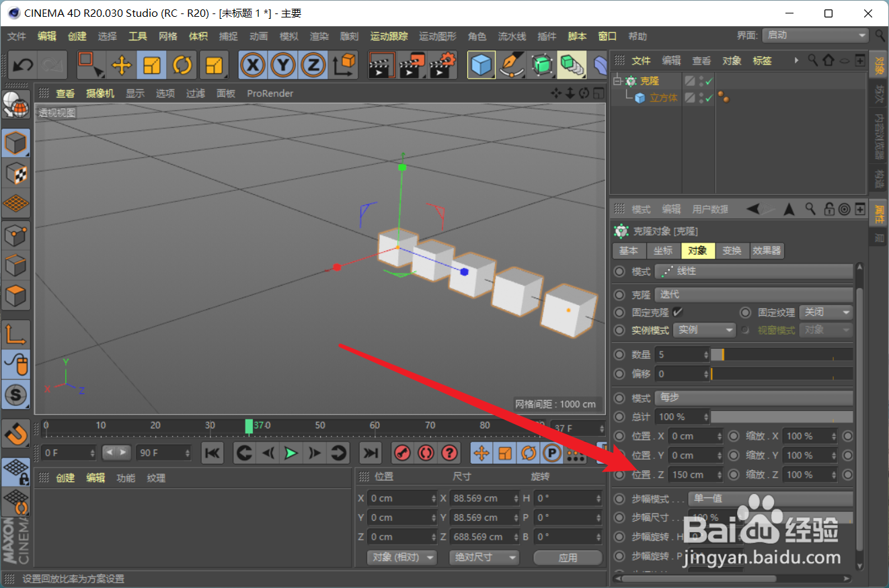Click the 位置 . Z 150 cm field
The width and height of the screenshot is (889, 588).
pos(696,474)
